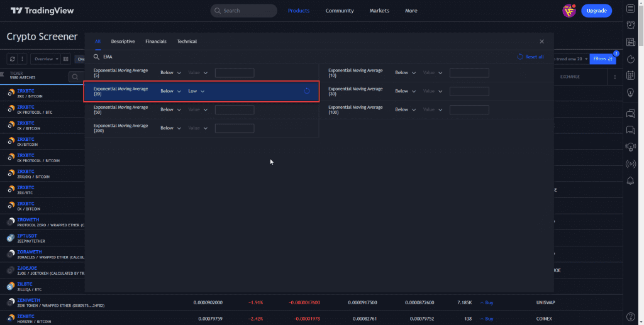Image resolution: width=644 pixels, height=325 pixels.
Task: Open the More menu
Action: click(411, 11)
